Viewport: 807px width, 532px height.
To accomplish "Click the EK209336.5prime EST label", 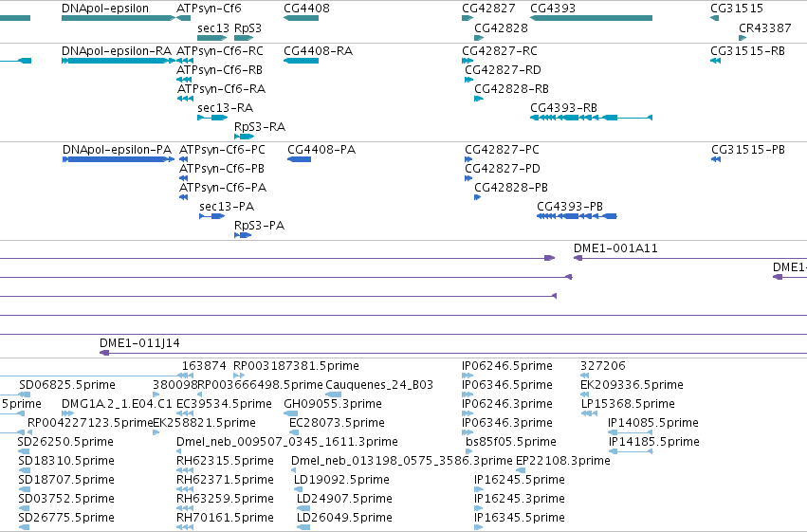I will (632, 385).
